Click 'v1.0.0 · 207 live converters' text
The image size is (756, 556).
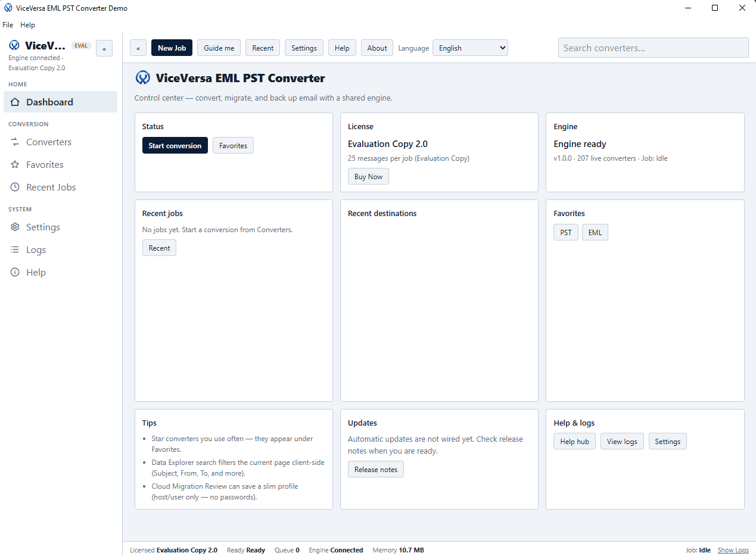(x=611, y=158)
